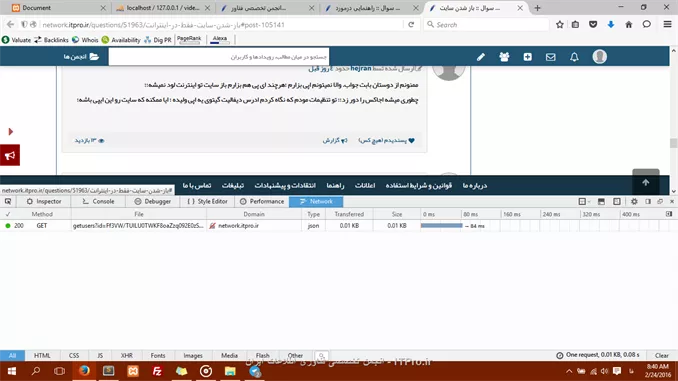Viewport: 678px width, 381px height.
Task: Filter requests by CSS
Action: click(74, 355)
